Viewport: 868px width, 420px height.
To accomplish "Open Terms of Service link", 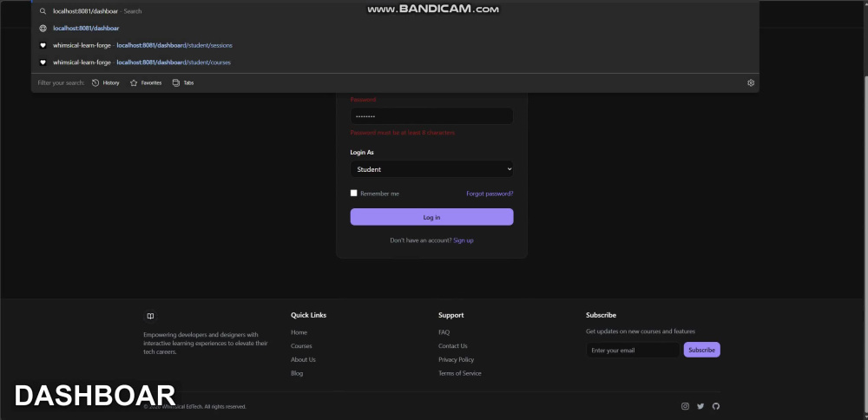I will (x=460, y=373).
